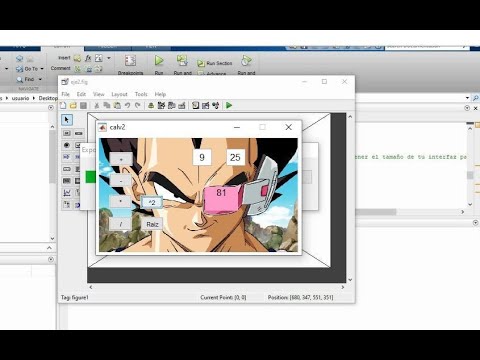Open the Tab Order Editor
Viewport: 480px width, 360px height.
[171, 106]
